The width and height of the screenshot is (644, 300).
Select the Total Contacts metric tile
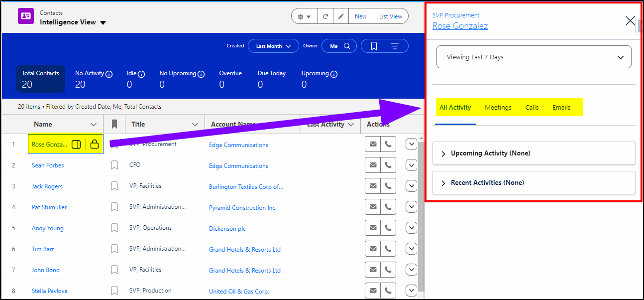pyautogui.click(x=40, y=79)
